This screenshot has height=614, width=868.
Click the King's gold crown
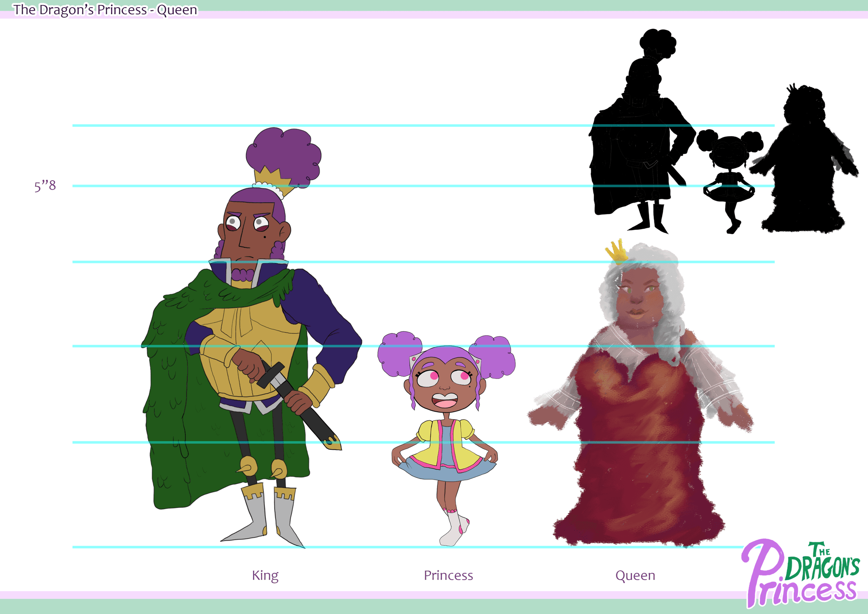tap(271, 177)
